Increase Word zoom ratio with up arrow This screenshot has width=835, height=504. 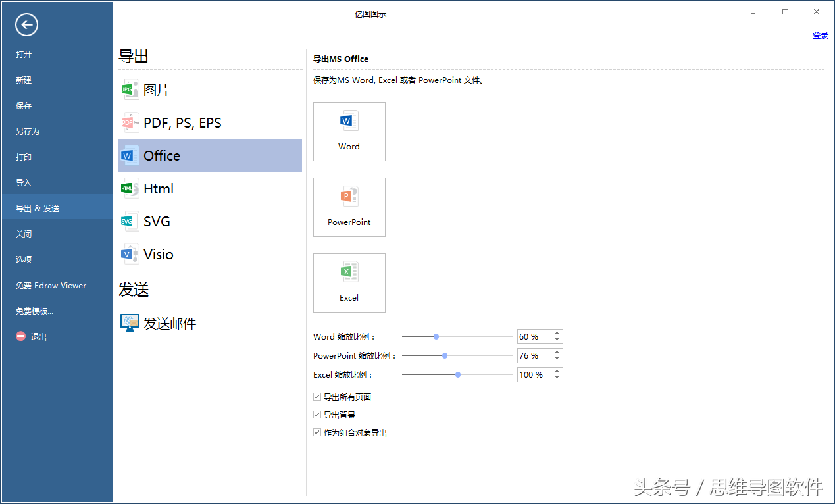(557, 334)
